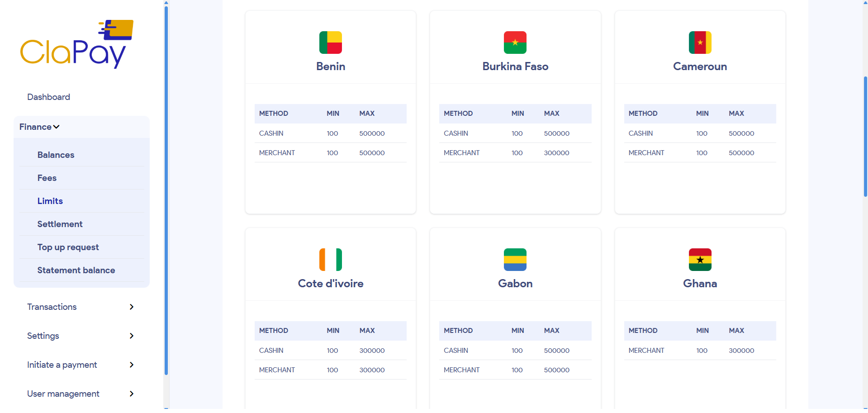Expand the Initiate a payment section
This screenshot has height=413, width=868.
tap(131, 365)
